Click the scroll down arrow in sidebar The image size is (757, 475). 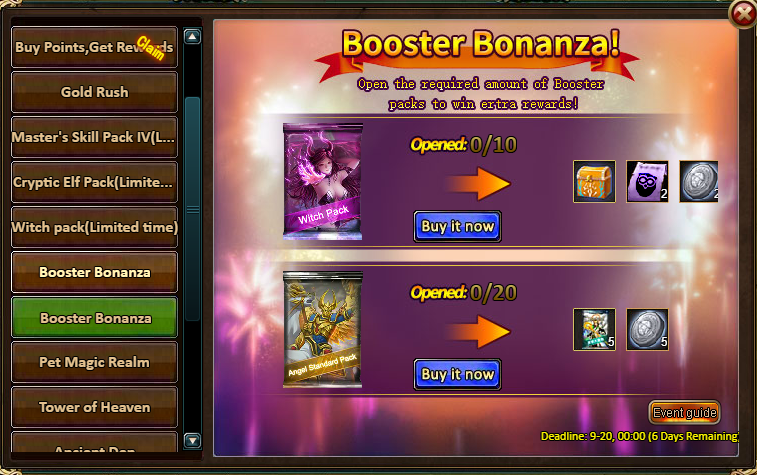(193, 440)
